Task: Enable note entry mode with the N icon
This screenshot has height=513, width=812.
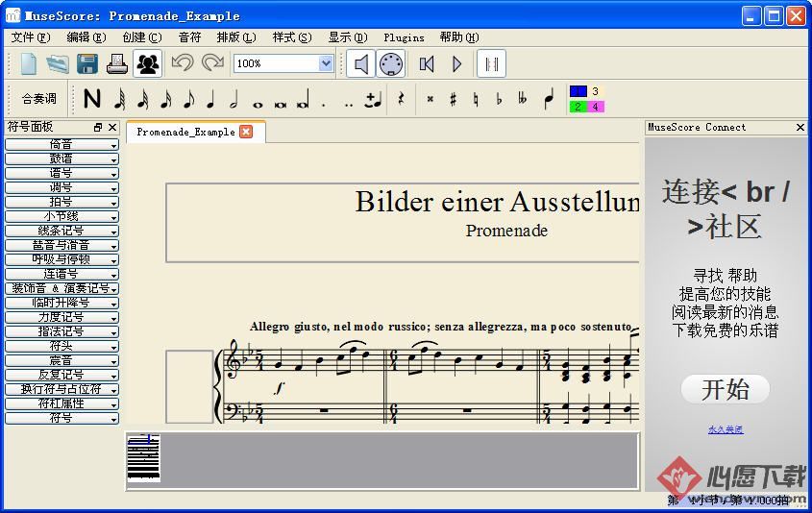Action: [x=92, y=98]
